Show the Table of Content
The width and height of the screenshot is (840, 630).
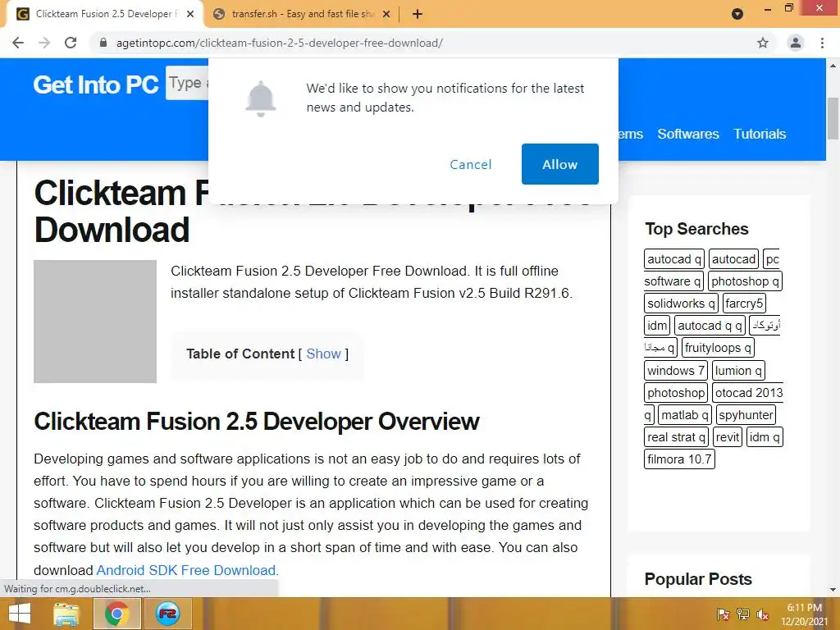323,354
